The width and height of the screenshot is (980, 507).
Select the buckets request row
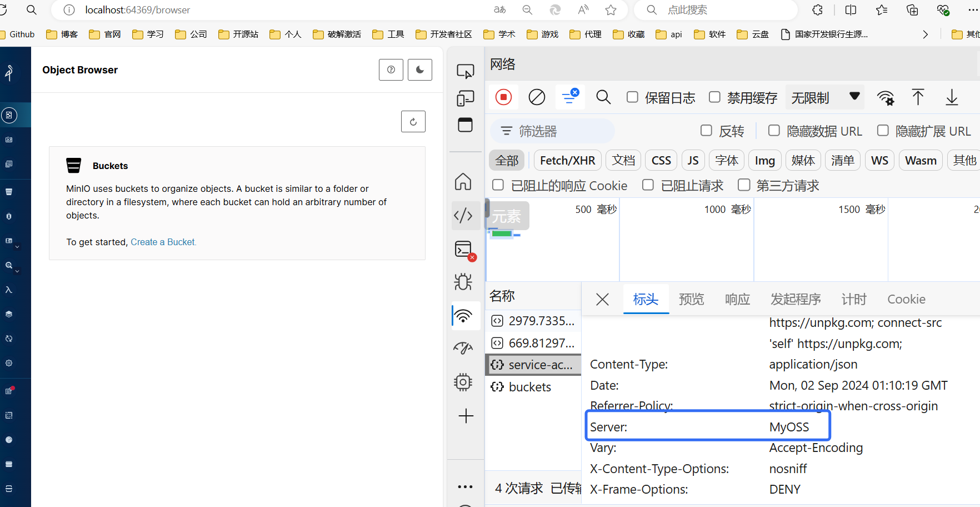pyautogui.click(x=533, y=387)
